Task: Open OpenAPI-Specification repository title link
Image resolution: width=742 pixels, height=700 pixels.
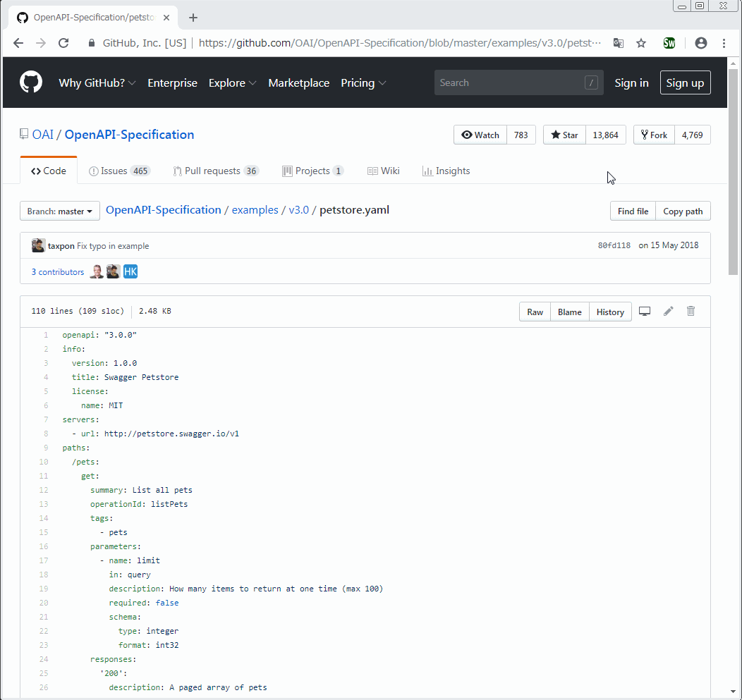Action: [129, 135]
